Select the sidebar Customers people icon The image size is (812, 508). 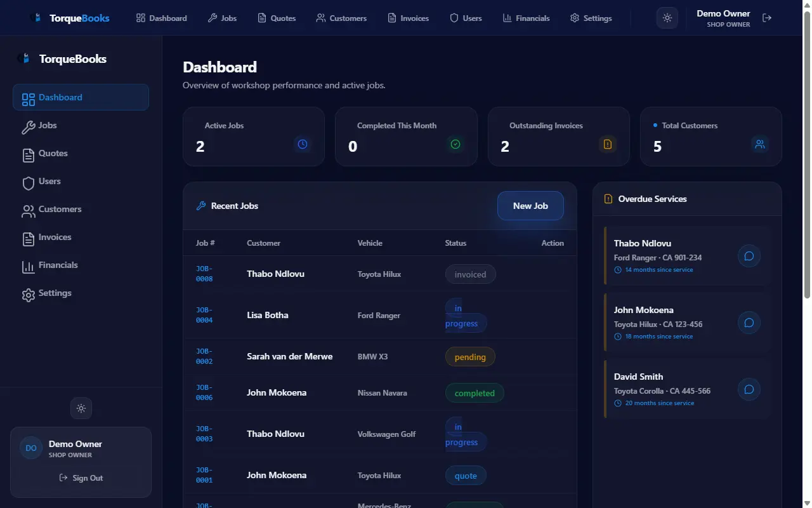click(28, 211)
